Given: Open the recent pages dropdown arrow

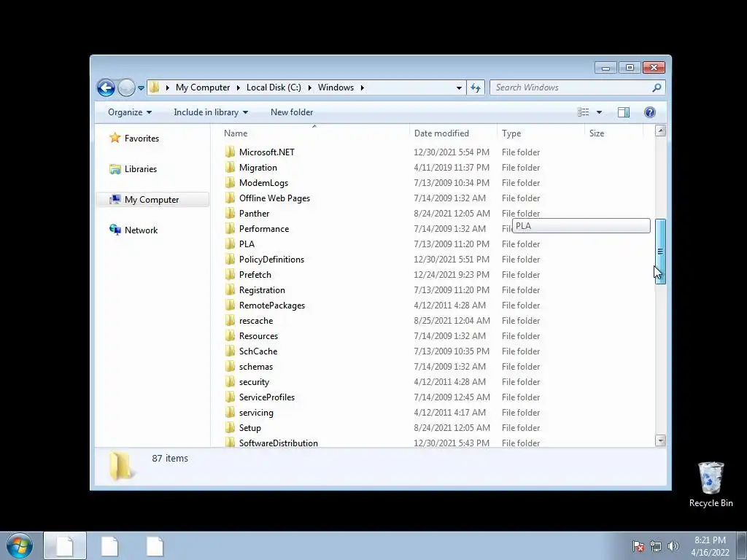Looking at the screenshot, I should pos(141,88).
